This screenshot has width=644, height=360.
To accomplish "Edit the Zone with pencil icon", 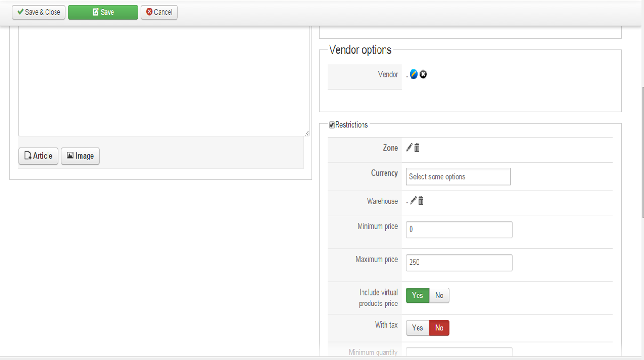I will [409, 147].
